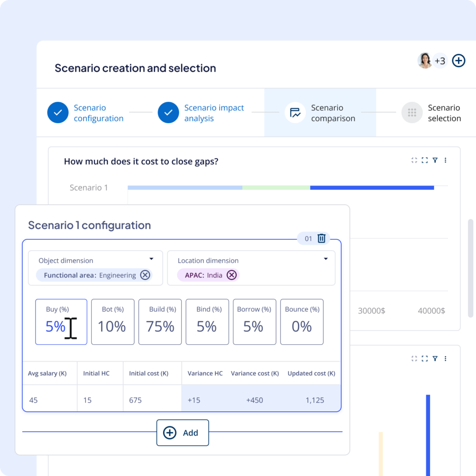Open the Location dimension dropdown
Image resolution: width=476 pixels, height=476 pixels.
tap(326, 259)
